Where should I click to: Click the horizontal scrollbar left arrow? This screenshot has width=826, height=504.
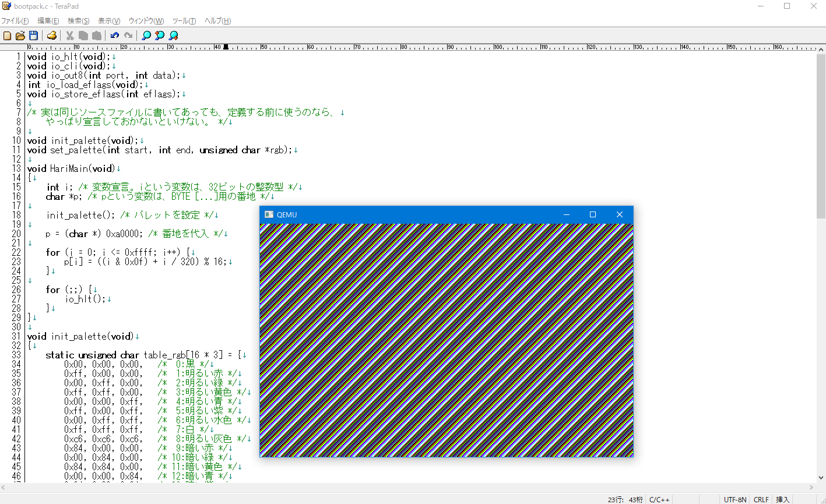pyautogui.click(x=4, y=487)
